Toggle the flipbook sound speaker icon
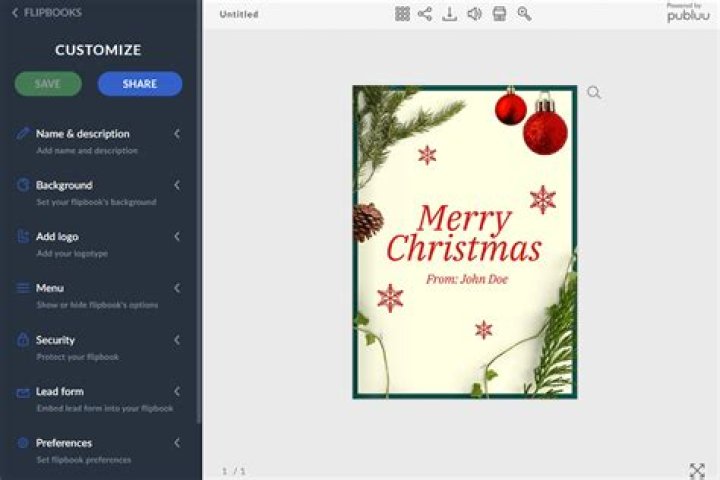The width and height of the screenshot is (720, 480). click(474, 14)
